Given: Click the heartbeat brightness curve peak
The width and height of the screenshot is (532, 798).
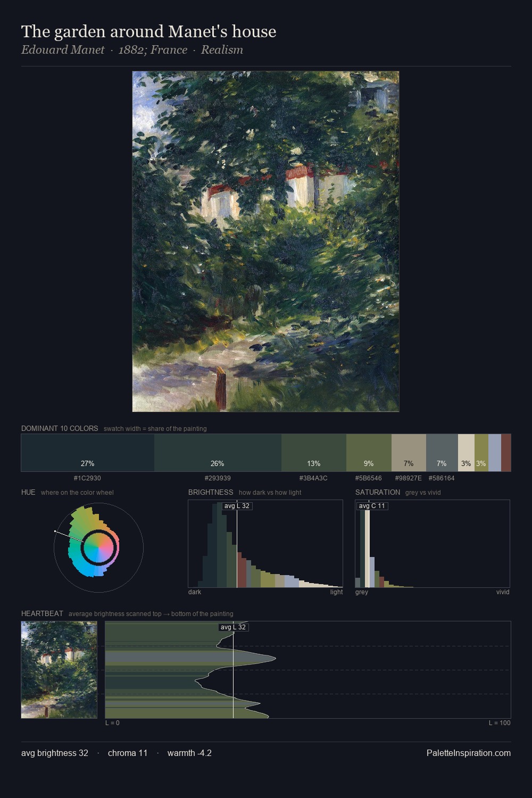Looking at the screenshot, I should [x=275, y=659].
